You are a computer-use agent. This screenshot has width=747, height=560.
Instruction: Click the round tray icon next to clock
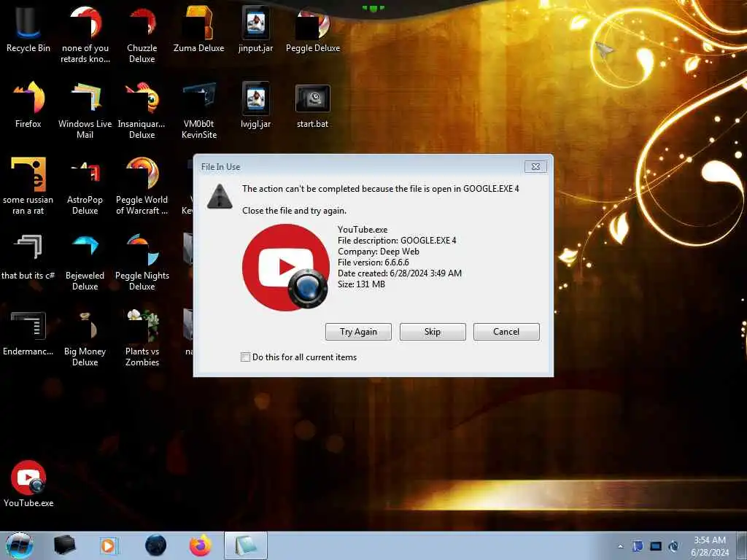coord(673,546)
